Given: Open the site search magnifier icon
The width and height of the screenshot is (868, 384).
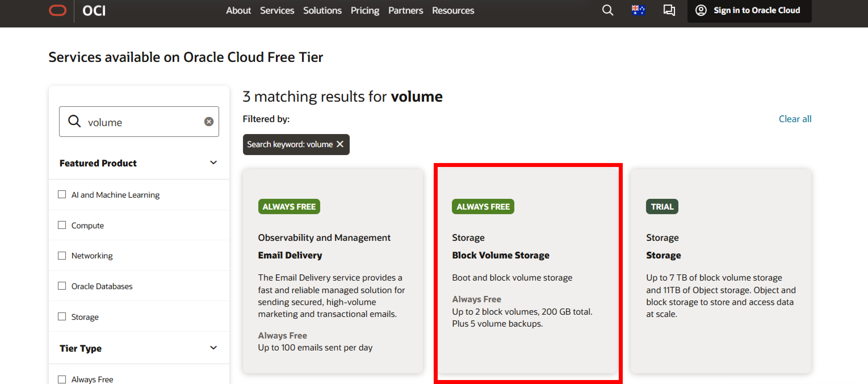Looking at the screenshot, I should coord(607,11).
